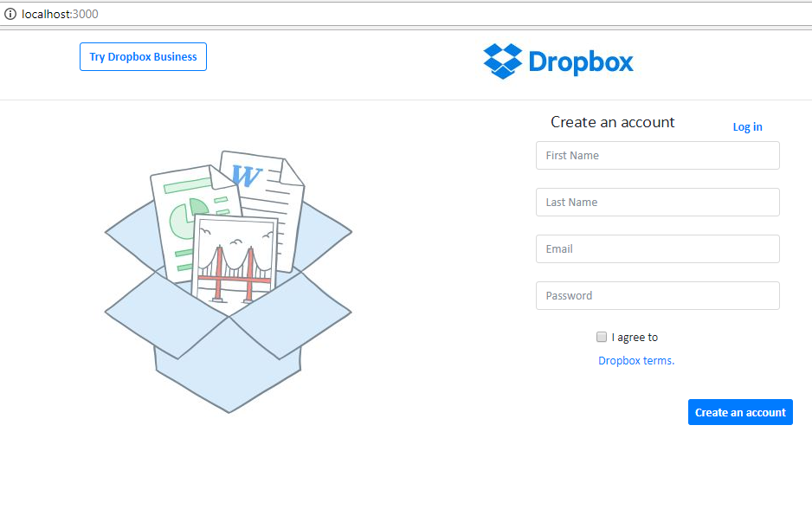Open the Dropbox terms link
The height and width of the screenshot is (522, 812).
(636, 360)
